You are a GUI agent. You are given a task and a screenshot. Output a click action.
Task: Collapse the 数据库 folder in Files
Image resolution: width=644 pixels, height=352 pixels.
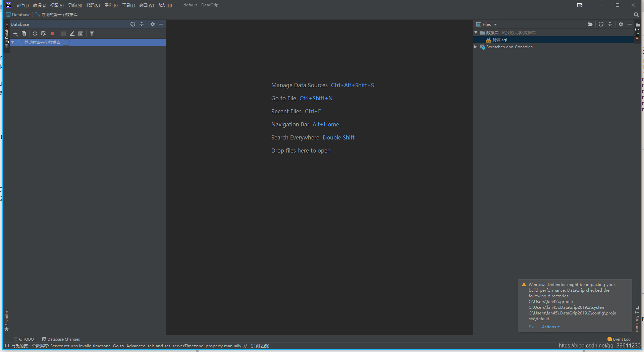(x=476, y=33)
